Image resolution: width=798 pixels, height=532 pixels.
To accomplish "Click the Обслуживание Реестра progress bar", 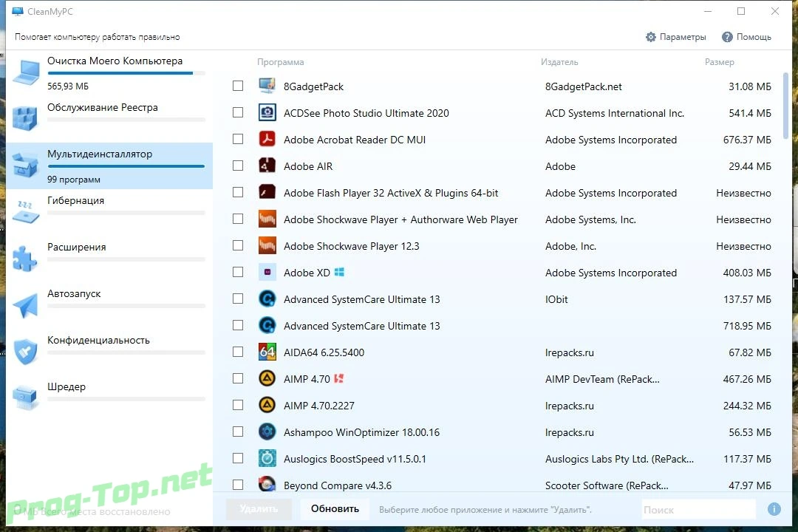I will pos(126,120).
